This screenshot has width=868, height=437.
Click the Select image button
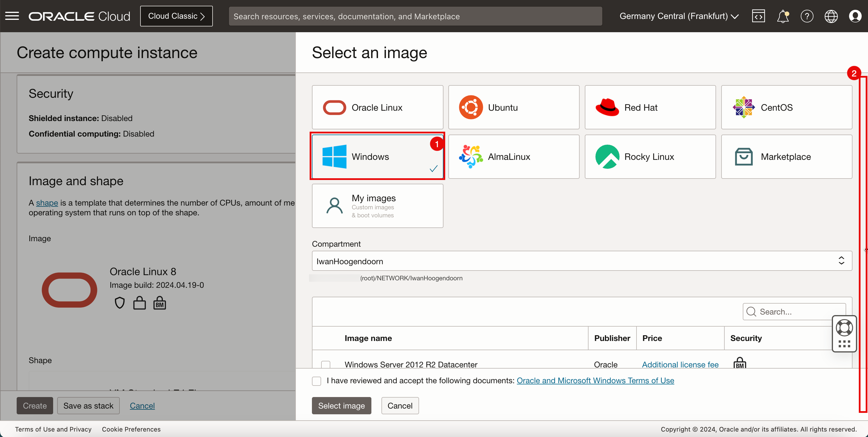pyautogui.click(x=341, y=405)
